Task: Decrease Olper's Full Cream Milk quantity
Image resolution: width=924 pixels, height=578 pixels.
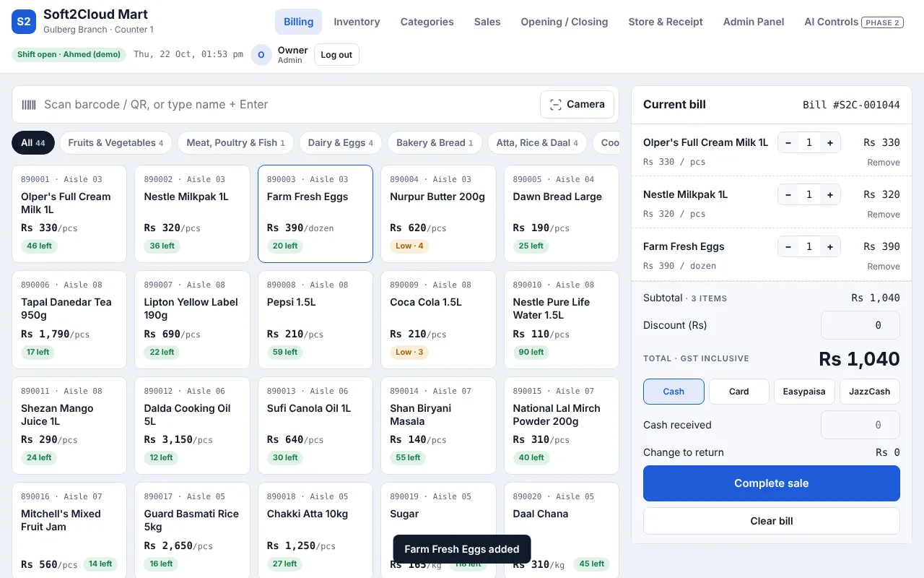Action: coord(788,143)
